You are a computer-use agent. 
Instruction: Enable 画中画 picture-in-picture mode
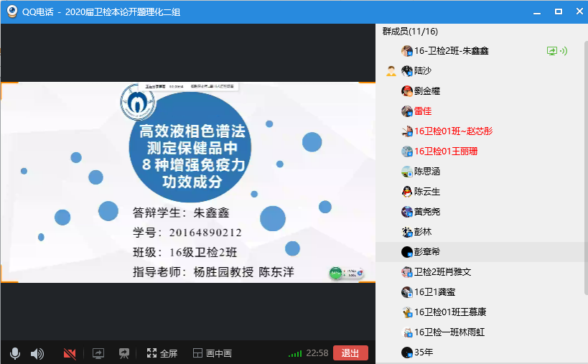click(213, 353)
